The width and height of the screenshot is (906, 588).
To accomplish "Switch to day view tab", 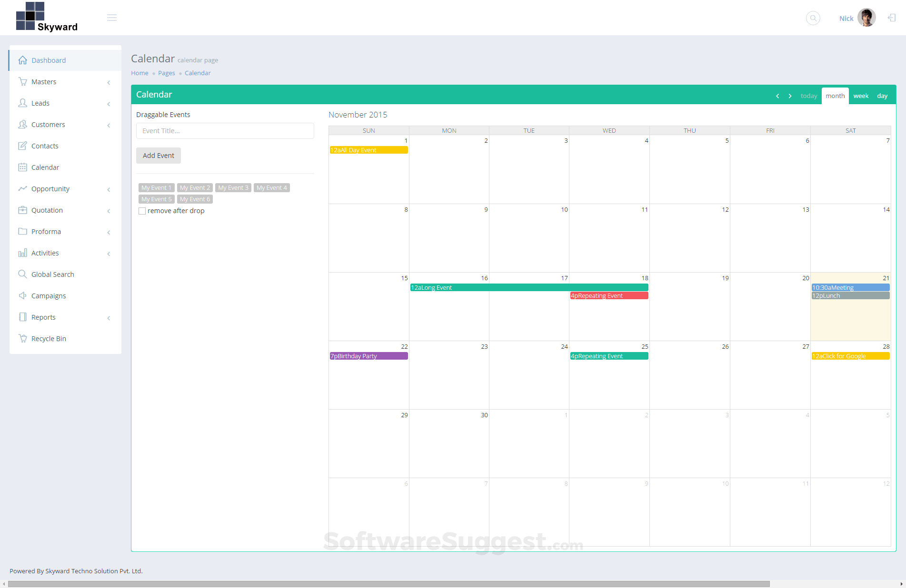I will [882, 96].
